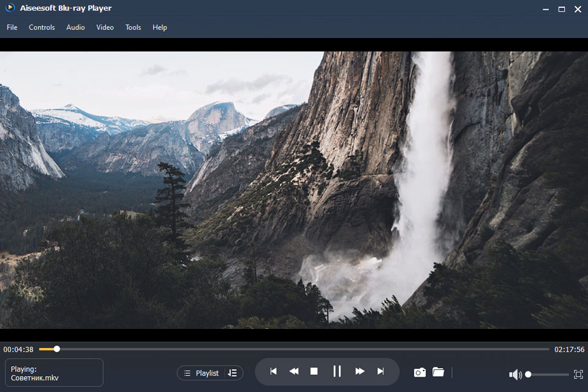Mute audio via the speaker icon
The width and height of the screenshot is (588, 392).
516,374
